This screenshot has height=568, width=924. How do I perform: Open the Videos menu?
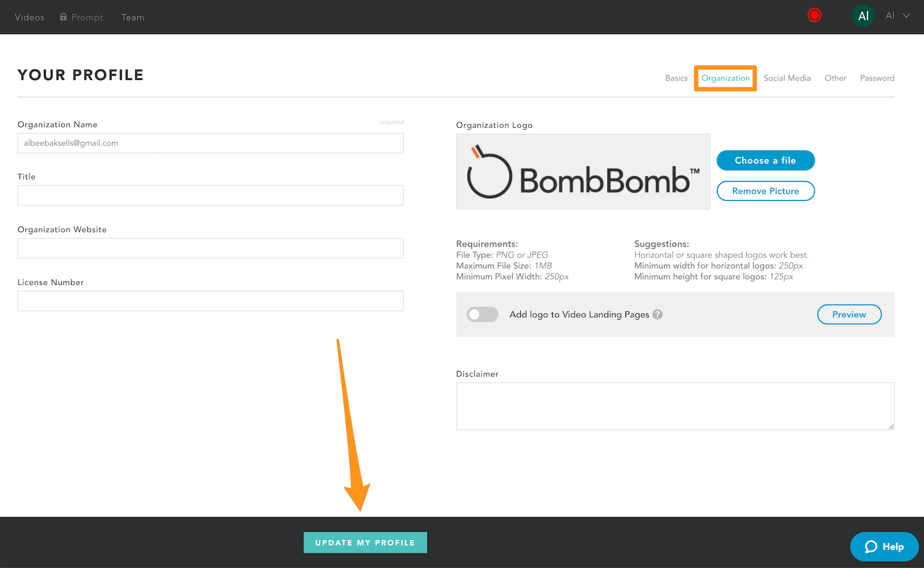(29, 17)
